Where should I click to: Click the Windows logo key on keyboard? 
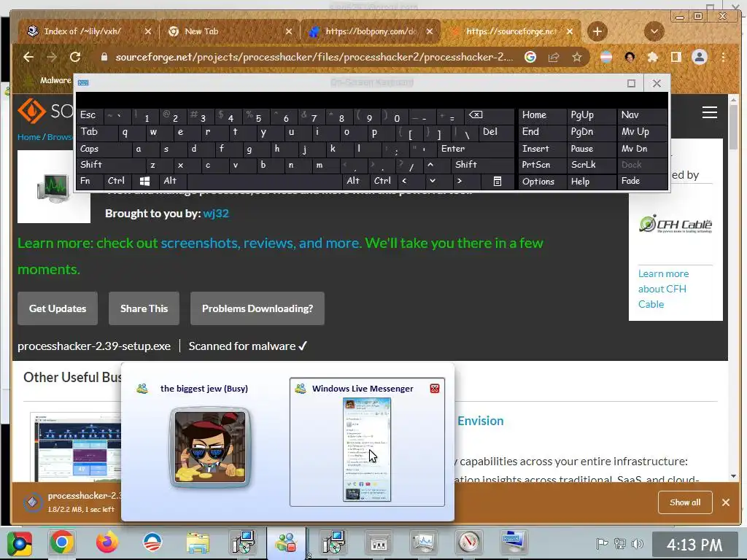pyautogui.click(x=145, y=181)
